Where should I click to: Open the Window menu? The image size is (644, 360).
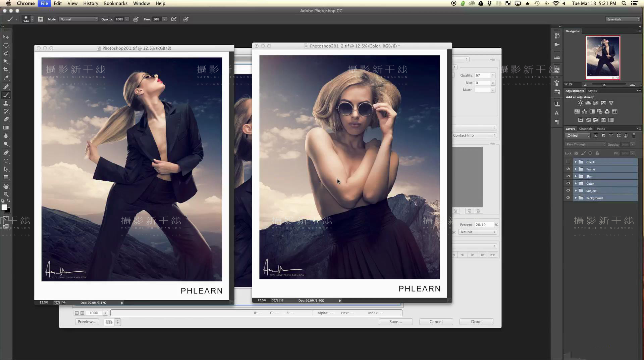(x=142, y=3)
